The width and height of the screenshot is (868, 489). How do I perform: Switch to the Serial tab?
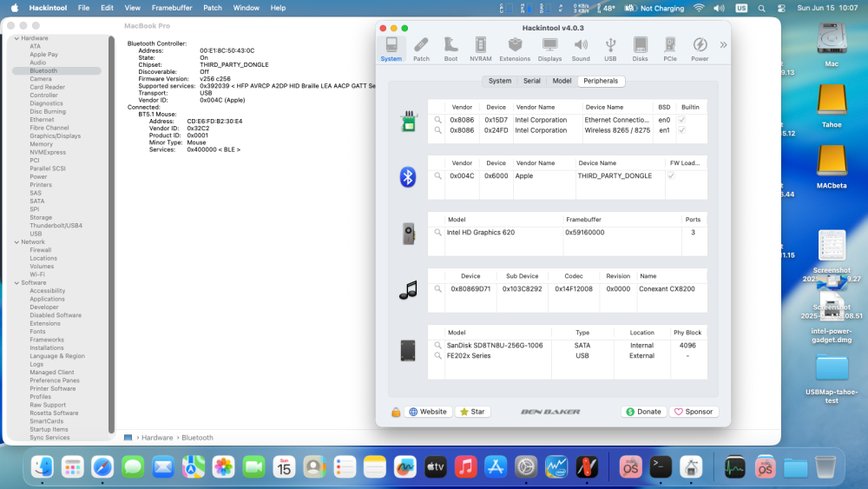click(531, 81)
